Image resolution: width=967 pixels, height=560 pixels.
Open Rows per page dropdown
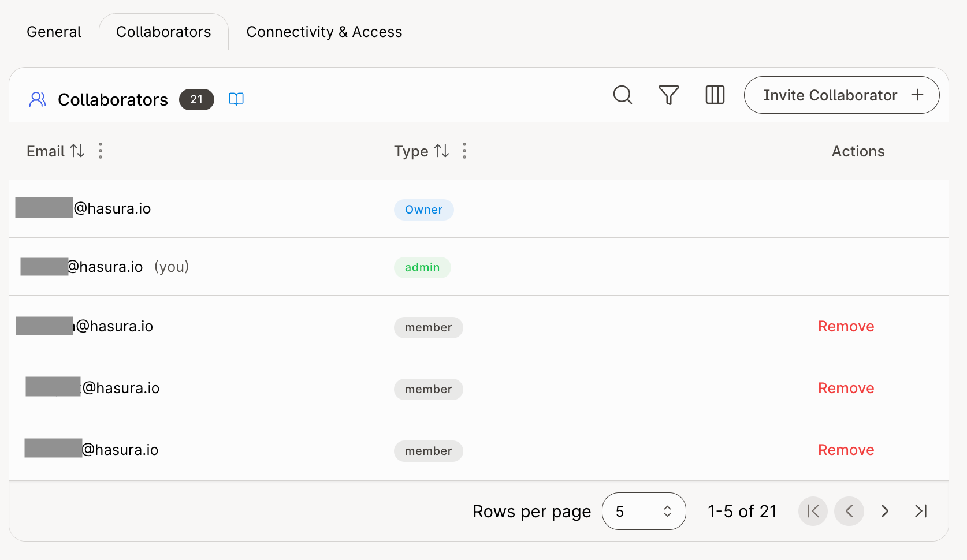click(x=644, y=511)
